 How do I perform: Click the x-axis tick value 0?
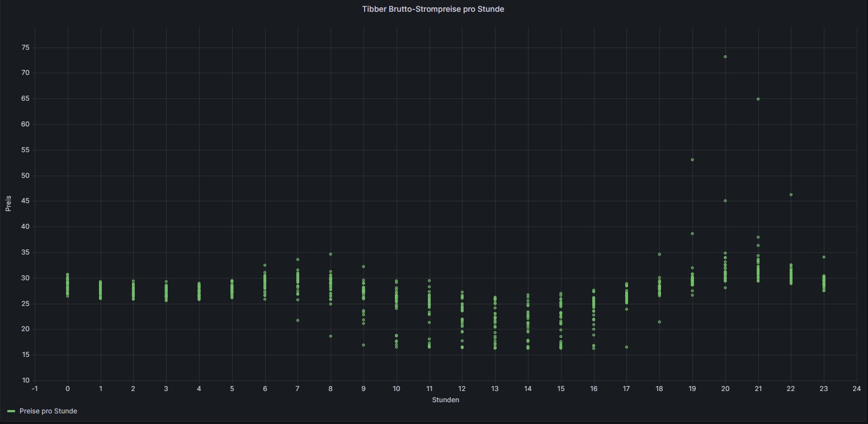point(68,389)
